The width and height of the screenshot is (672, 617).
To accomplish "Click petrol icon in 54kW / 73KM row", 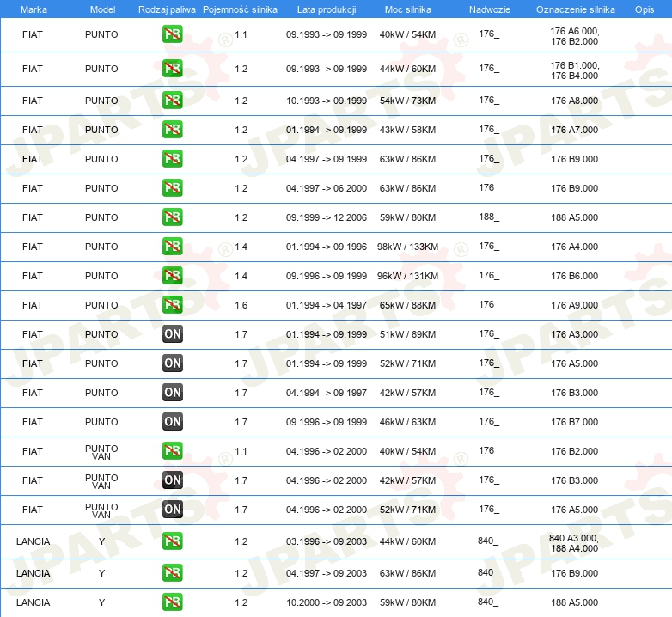I will click(x=172, y=101).
